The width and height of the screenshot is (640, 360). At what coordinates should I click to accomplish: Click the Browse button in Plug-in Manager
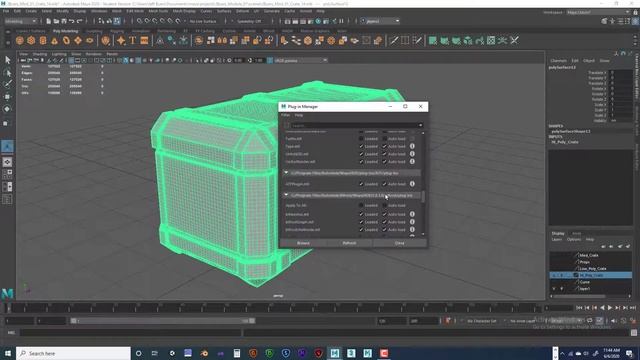click(303, 243)
